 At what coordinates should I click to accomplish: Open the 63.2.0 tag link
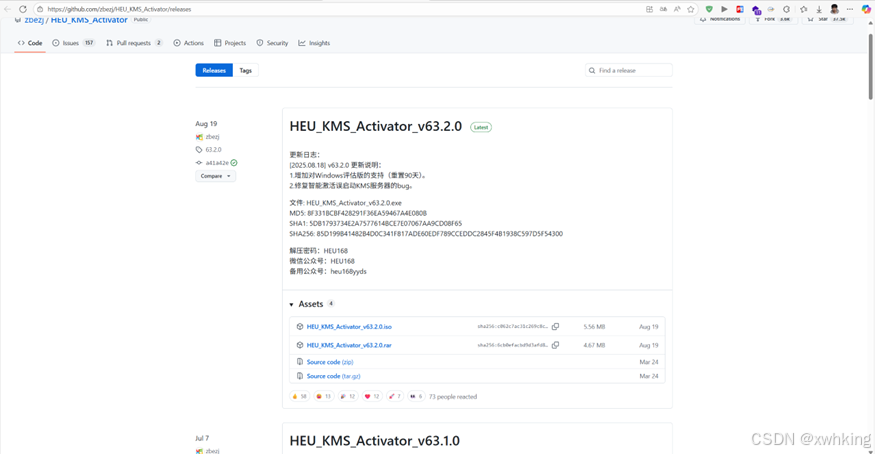click(213, 149)
